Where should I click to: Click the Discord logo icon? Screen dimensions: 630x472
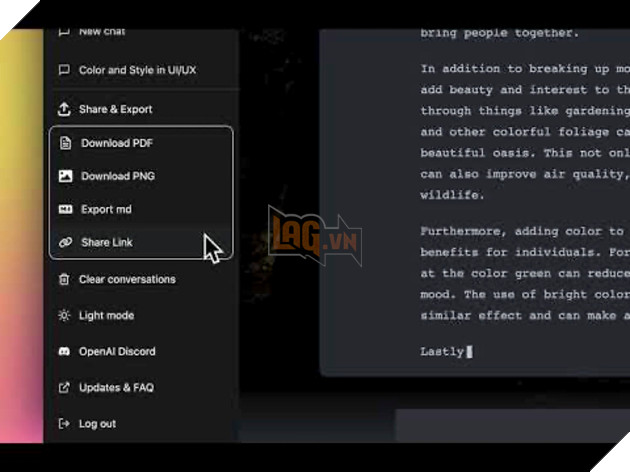(x=64, y=351)
